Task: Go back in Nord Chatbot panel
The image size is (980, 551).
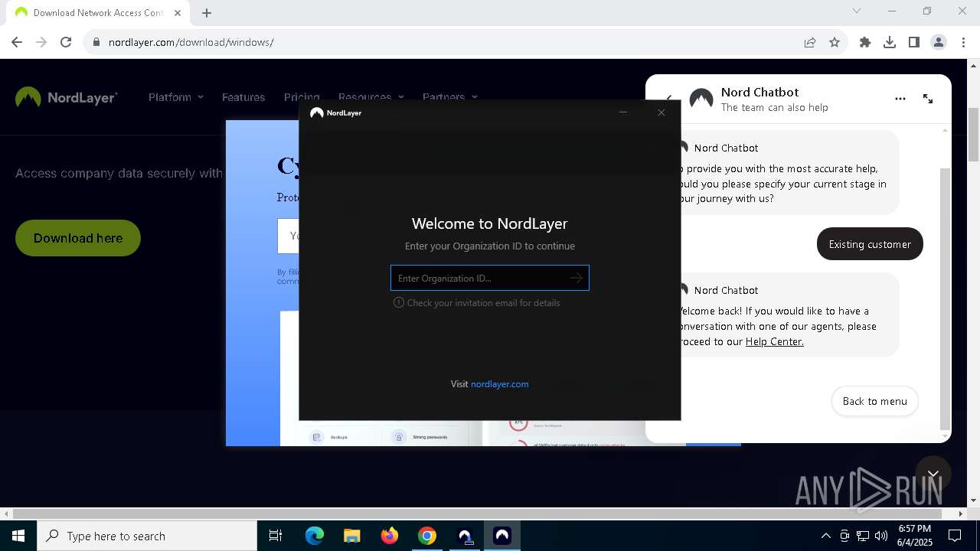Action: pyautogui.click(x=668, y=99)
